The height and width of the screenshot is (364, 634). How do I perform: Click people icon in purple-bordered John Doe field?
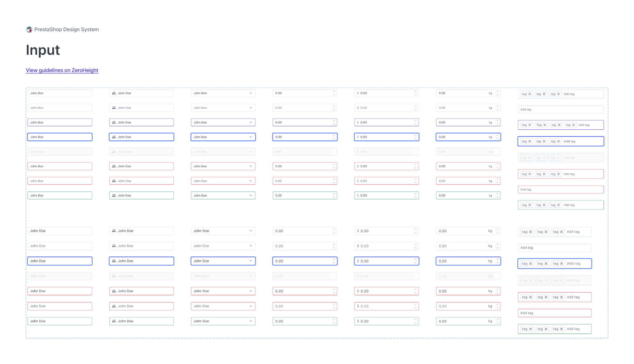114,122
